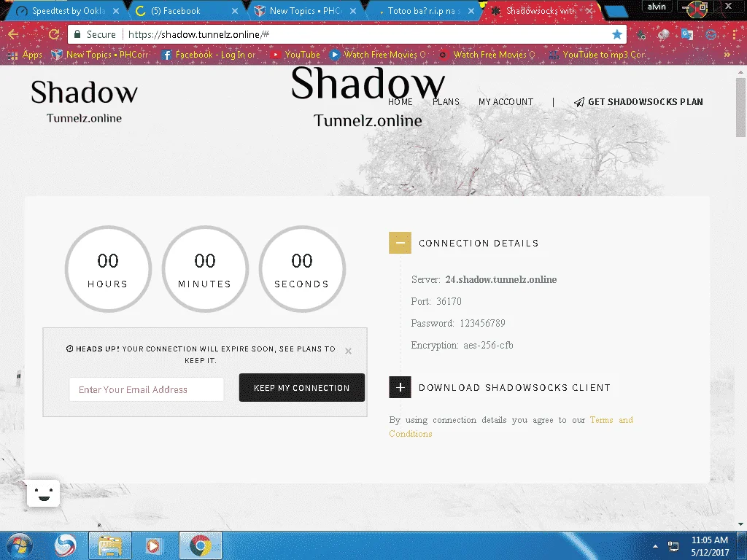Screen dimensions: 747x560
Task: Open the Terms and Conditions link
Action: click(x=511, y=427)
